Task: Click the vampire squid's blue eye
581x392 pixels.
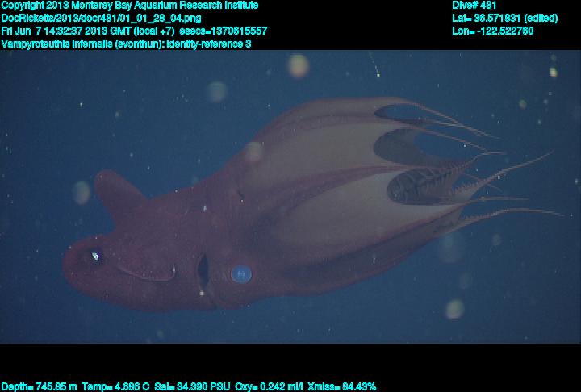Action: (241, 274)
